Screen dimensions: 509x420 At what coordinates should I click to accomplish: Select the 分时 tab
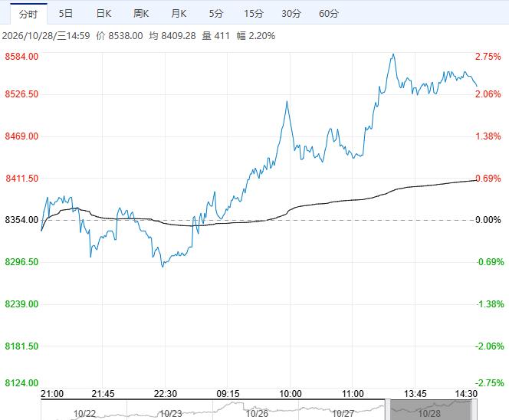(28, 14)
